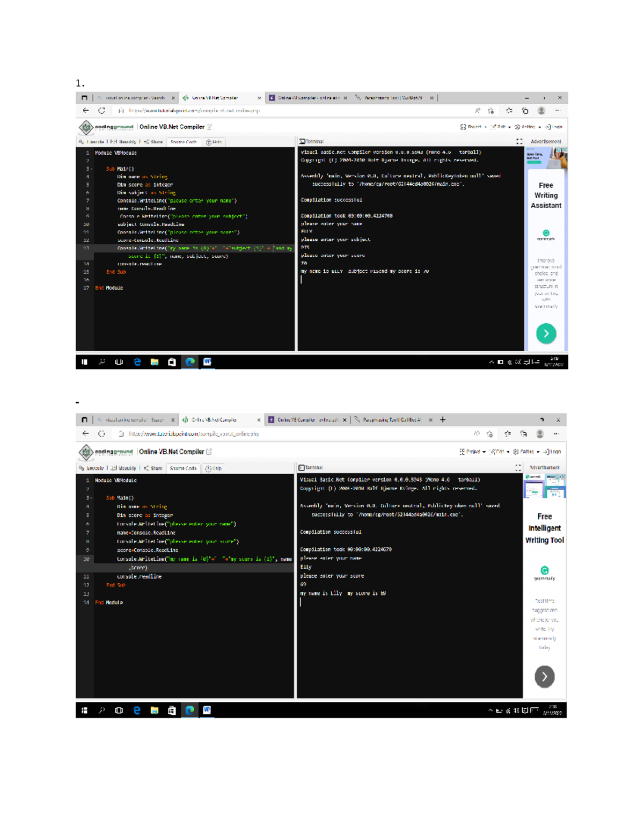Click the browser refresh icon in the bottom screenshot
This screenshot has width=644, height=834.
pos(102,434)
